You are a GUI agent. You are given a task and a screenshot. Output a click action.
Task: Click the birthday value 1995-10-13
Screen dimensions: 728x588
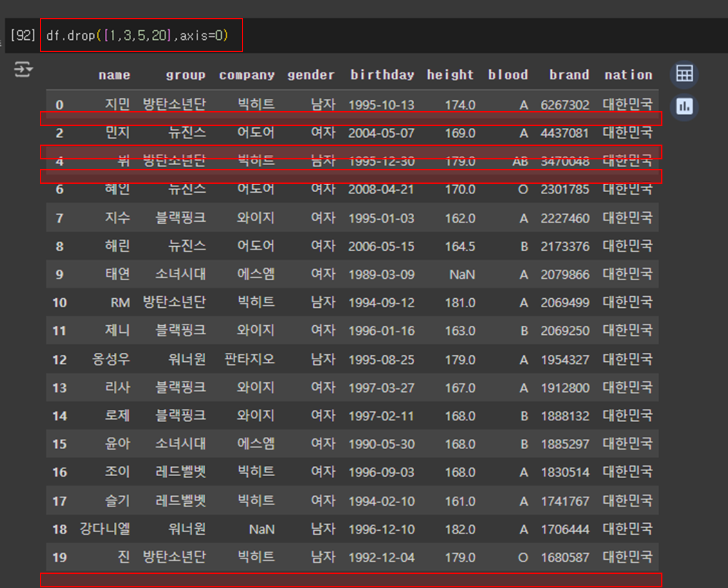[x=381, y=105]
